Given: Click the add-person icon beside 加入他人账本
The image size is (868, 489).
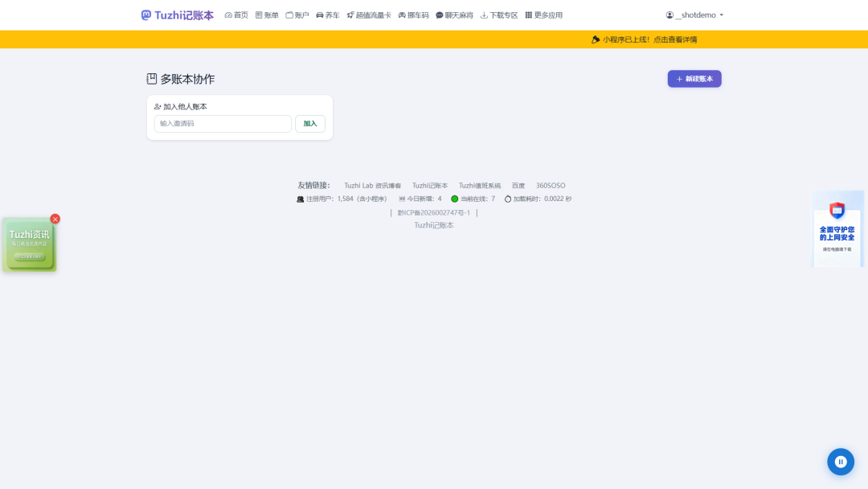Looking at the screenshot, I should tap(158, 106).
